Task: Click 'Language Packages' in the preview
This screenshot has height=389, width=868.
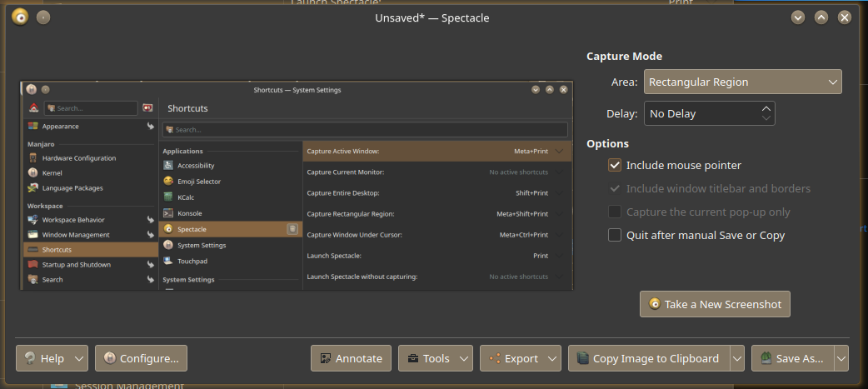Action: click(x=72, y=188)
